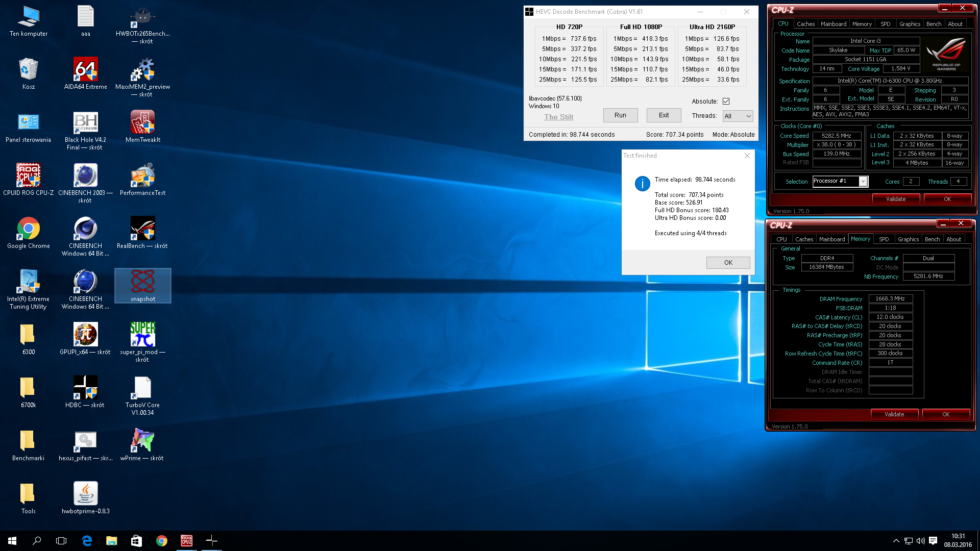
Task: Open the Kosz recycle bin
Action: click(x=29, y=73)
